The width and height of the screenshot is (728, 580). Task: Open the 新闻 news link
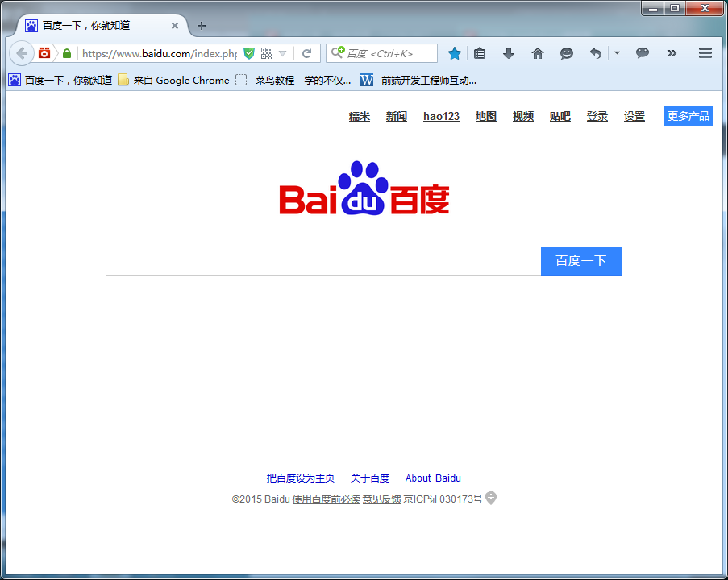click(397, 117)
